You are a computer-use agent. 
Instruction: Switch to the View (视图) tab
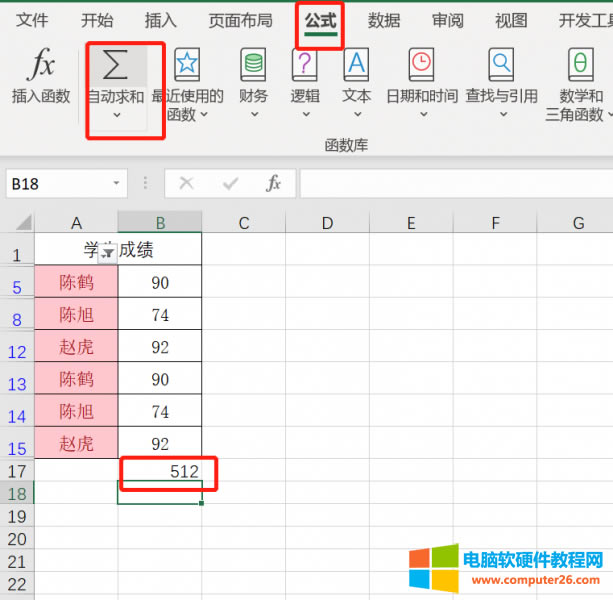click(511, 20)
